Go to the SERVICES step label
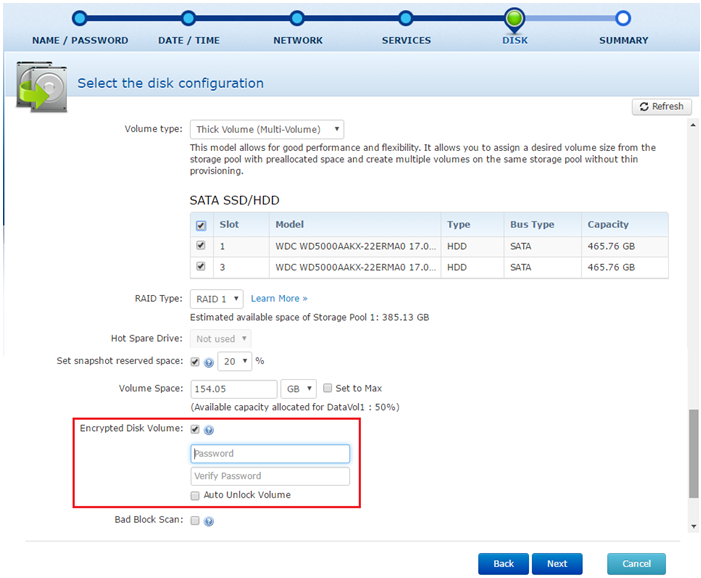Image resolution: width=701 pixels, height=578 pixels. point(406,41)
